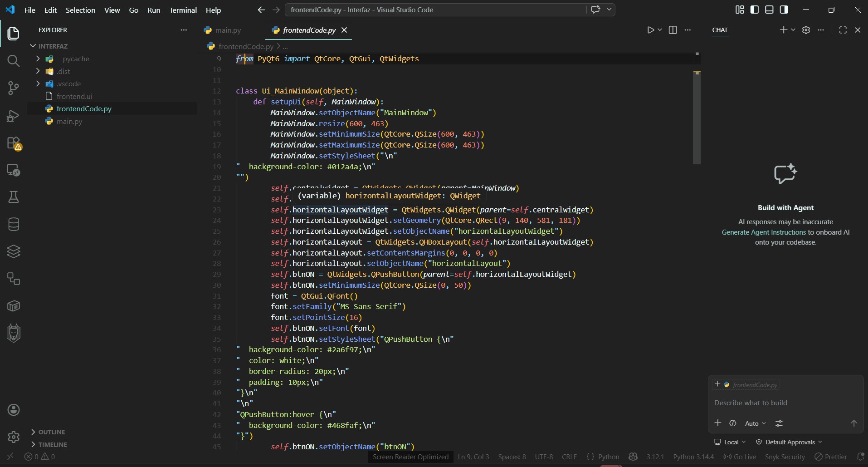Close the frontendCode.py tab
Screen dimensions: 868x467
tap(344, 30)
